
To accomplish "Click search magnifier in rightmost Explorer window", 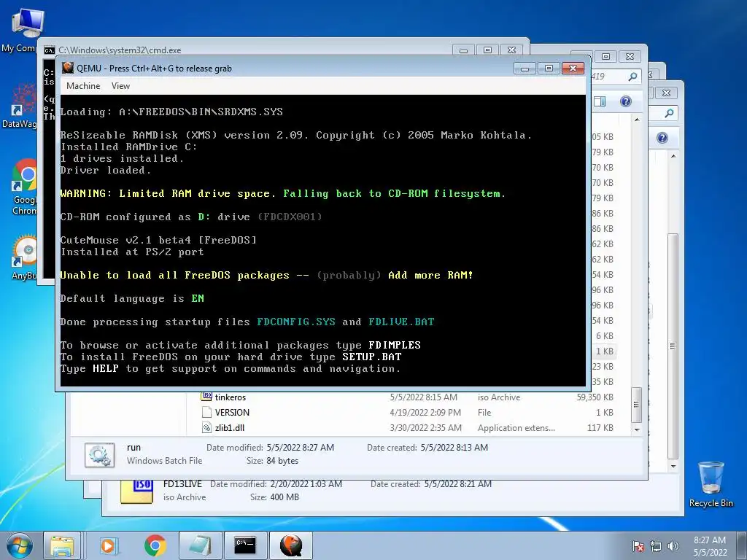I will [x=670, y=113].
